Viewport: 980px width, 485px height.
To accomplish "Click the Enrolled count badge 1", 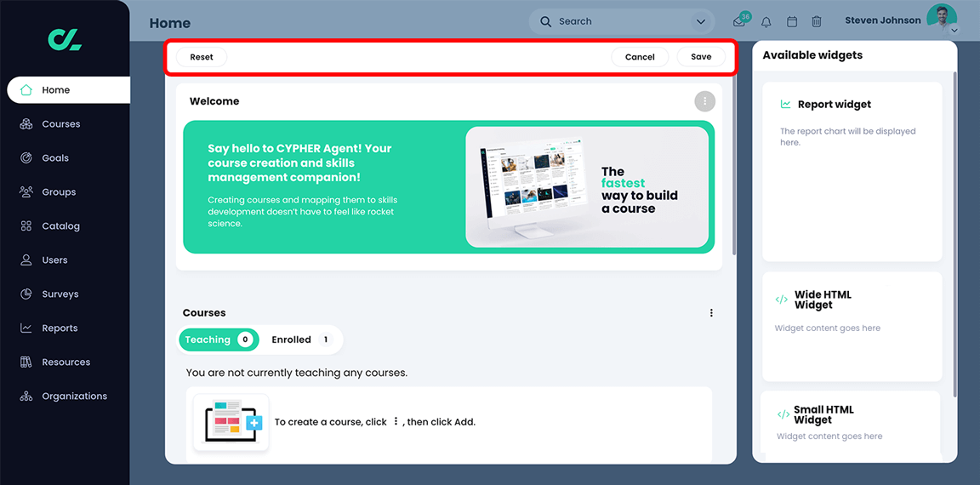I will tap(324, 340).
